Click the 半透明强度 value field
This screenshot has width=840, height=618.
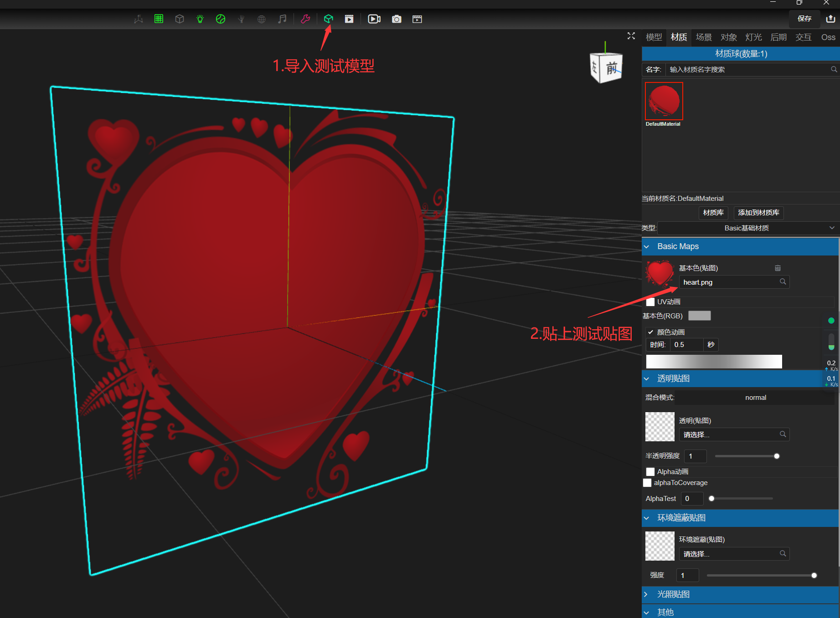[696, 456]
